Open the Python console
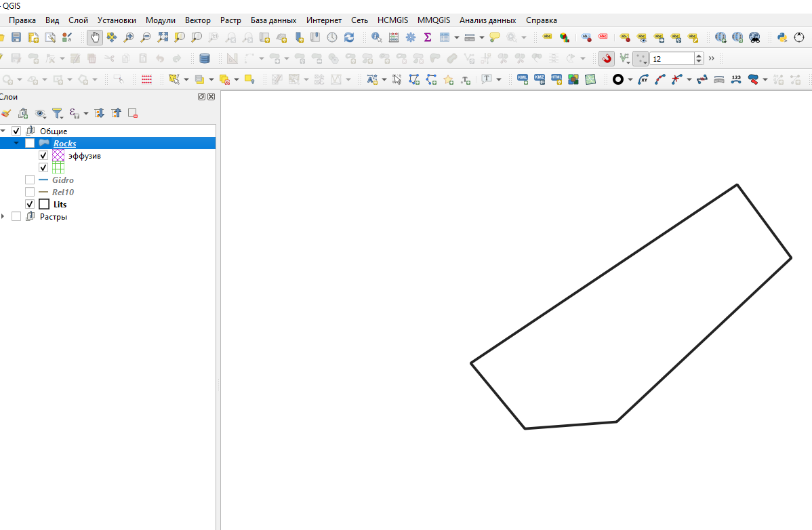812x530 pixels. (782, 37)
